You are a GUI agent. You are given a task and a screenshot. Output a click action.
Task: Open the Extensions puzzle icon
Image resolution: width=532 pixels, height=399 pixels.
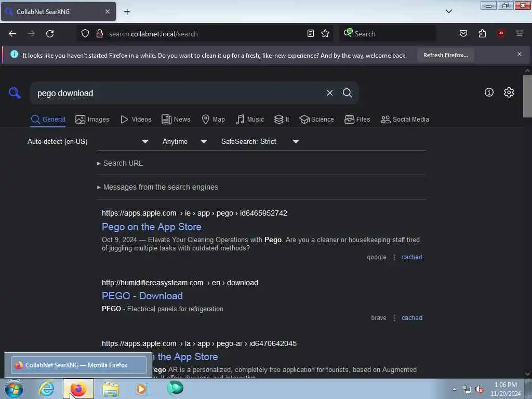pos(482,33)
